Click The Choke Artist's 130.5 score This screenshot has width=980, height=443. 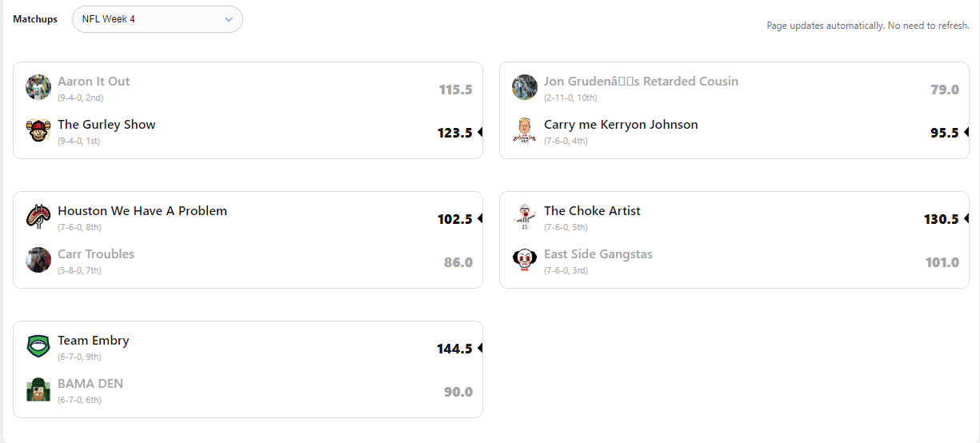941,219
